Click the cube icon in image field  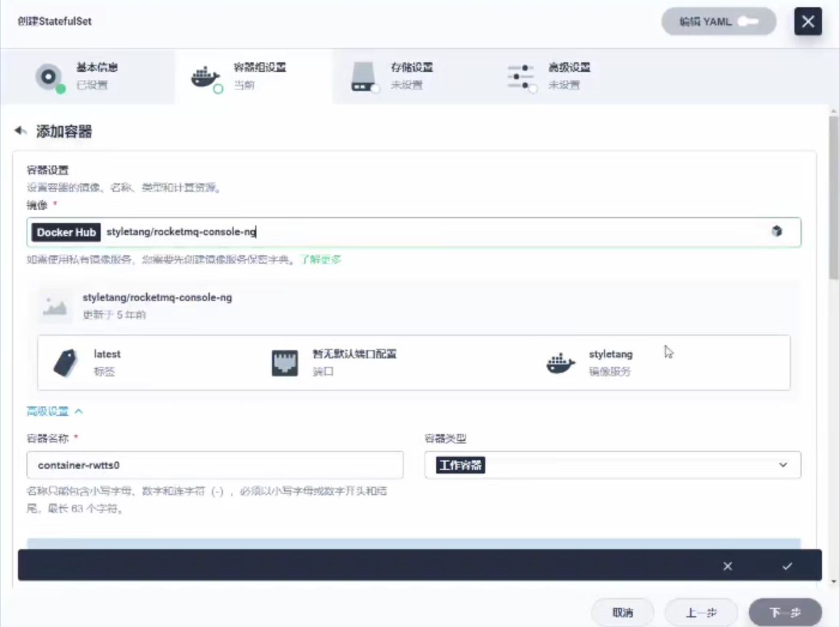(776, 231)
